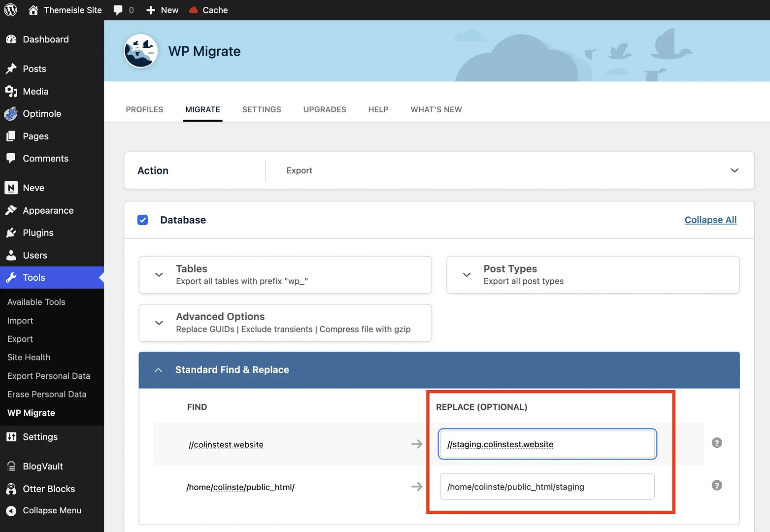Collapse the Standard Find & Replace section

coord(439,370)
